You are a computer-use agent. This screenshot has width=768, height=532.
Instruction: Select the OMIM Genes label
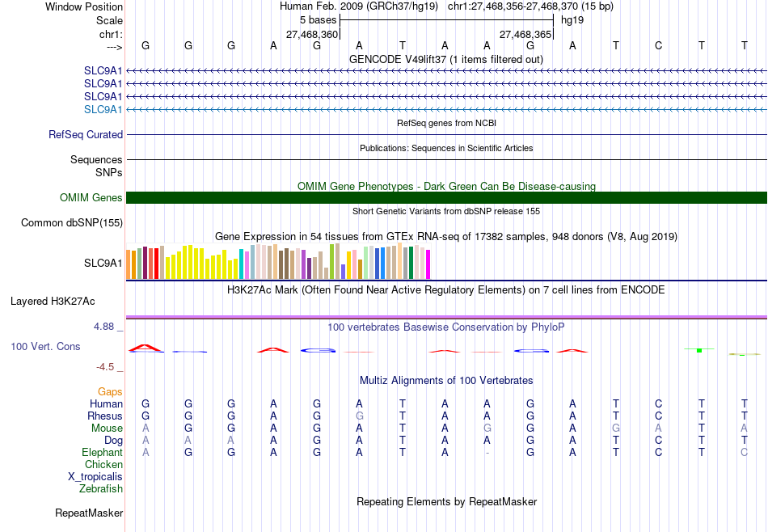pos(91,197)
